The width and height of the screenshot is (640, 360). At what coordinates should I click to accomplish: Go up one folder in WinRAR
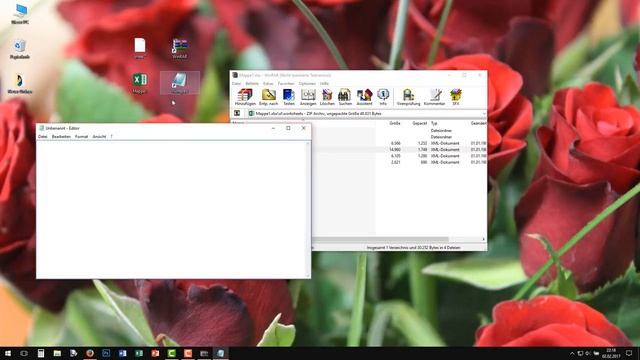(237, 113)
